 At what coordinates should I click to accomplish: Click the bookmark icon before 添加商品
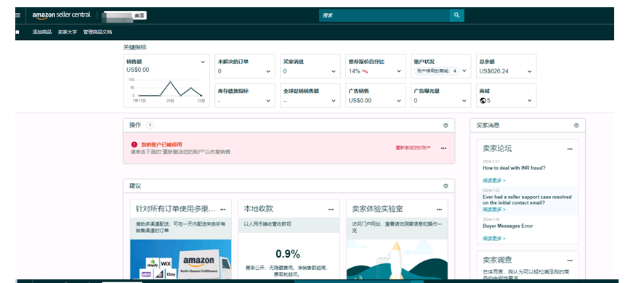[x=17, y=32]
